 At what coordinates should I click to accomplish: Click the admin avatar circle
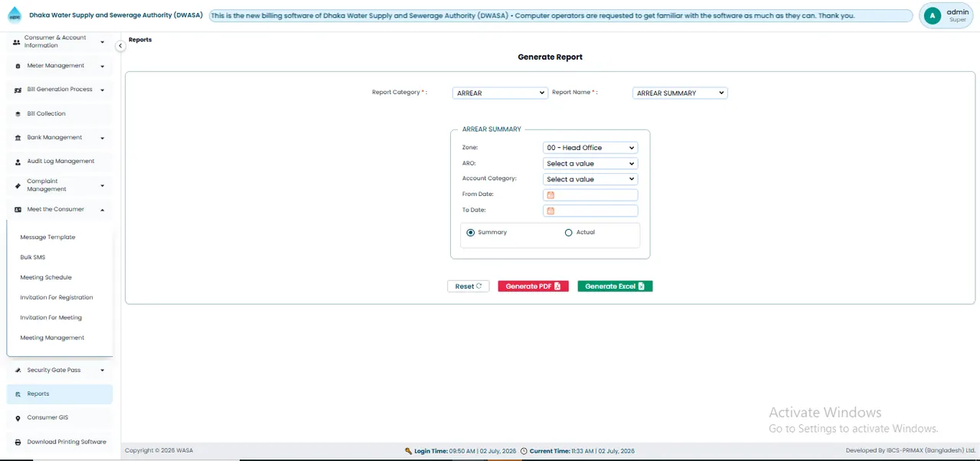932,15
